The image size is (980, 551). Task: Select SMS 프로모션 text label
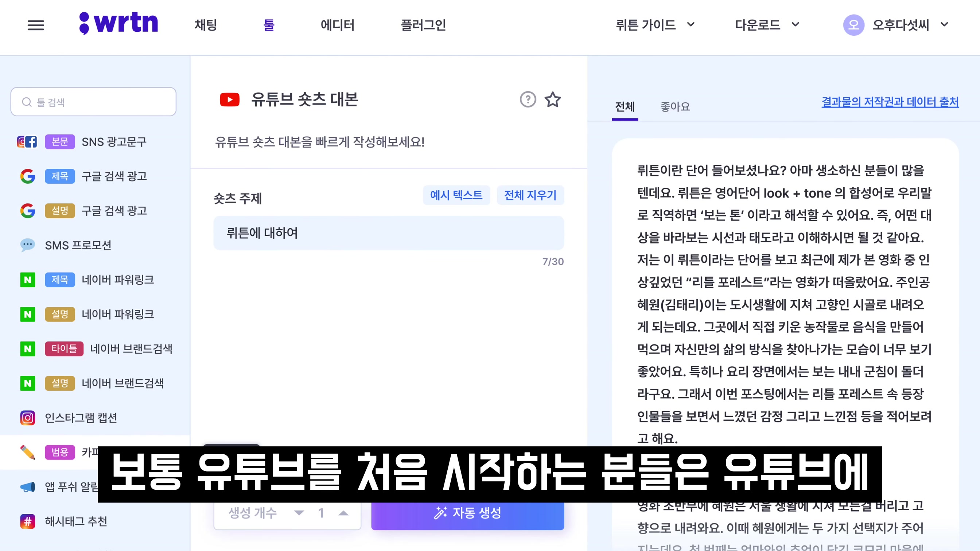(78, 245)
